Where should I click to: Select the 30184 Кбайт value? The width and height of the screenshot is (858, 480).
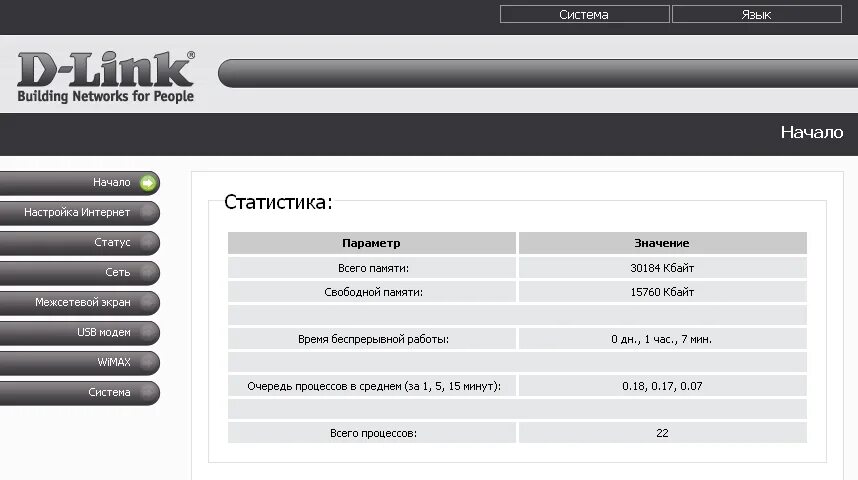point(663,268)
